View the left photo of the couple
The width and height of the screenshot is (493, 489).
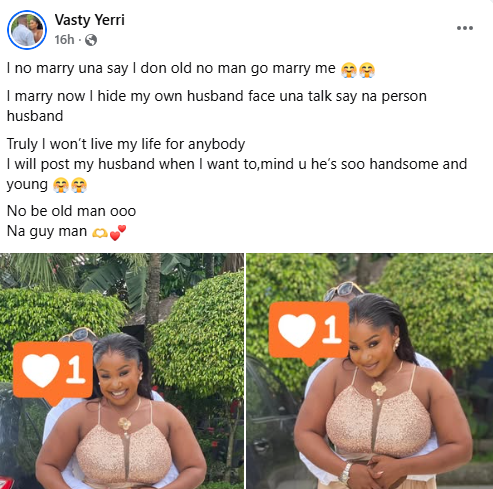tap(122, 371)
